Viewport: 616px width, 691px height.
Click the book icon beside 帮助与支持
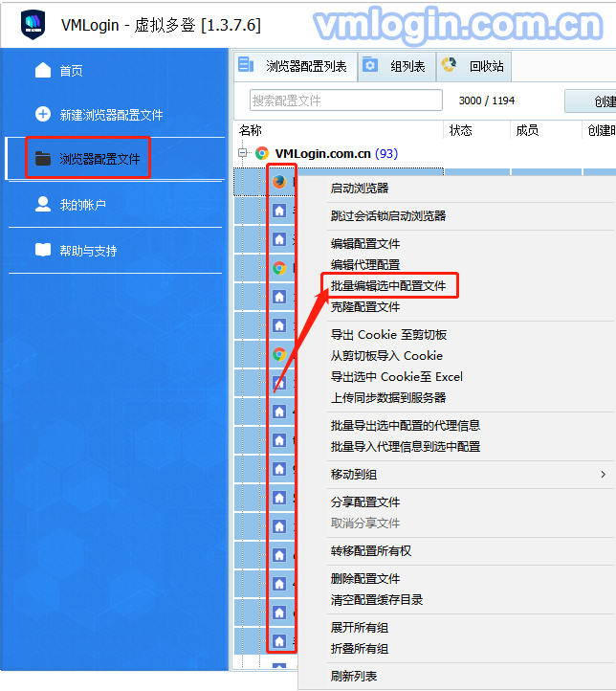43,250
